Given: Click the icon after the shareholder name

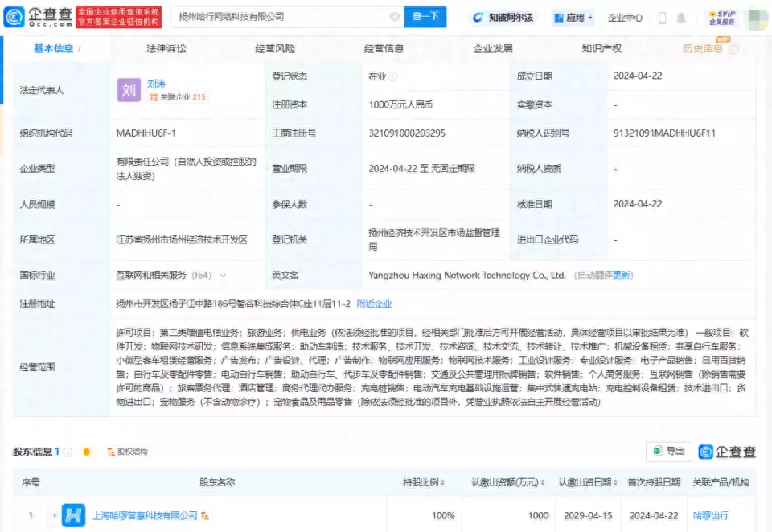Looking at the screenshot, I should tap(205, 516).
